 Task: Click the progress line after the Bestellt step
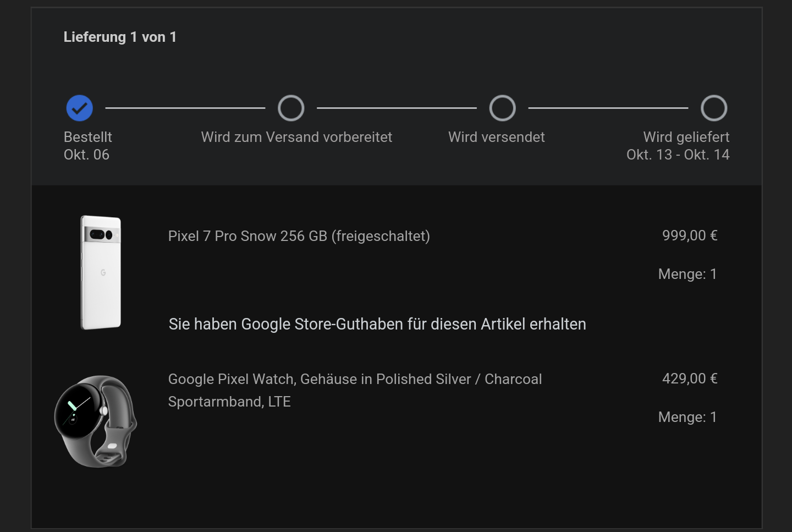click(x=185, y=108)
